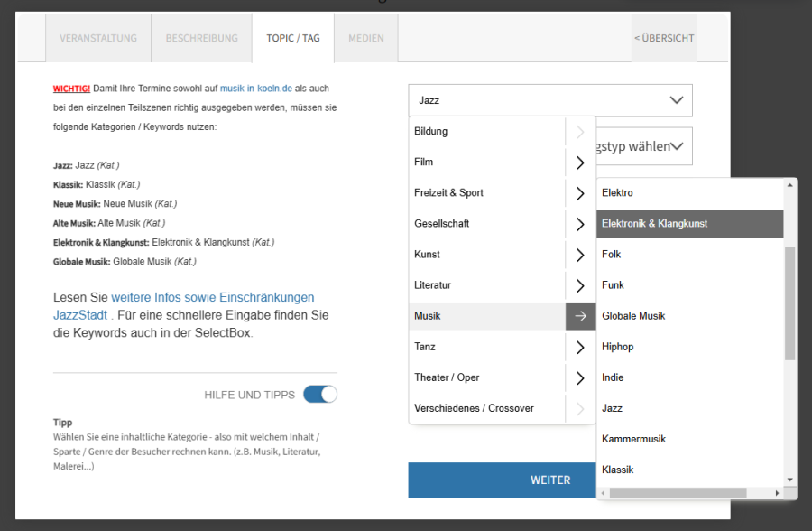The image size is (812, 531).
Task: Open the Jazz category dropdown
Action: pyautogui.click(x=549, y=101)
